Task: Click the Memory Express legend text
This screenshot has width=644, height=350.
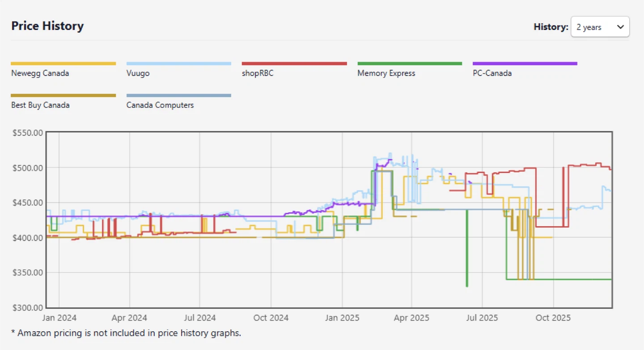Action: pyautogui.click(x=386, y=73)
